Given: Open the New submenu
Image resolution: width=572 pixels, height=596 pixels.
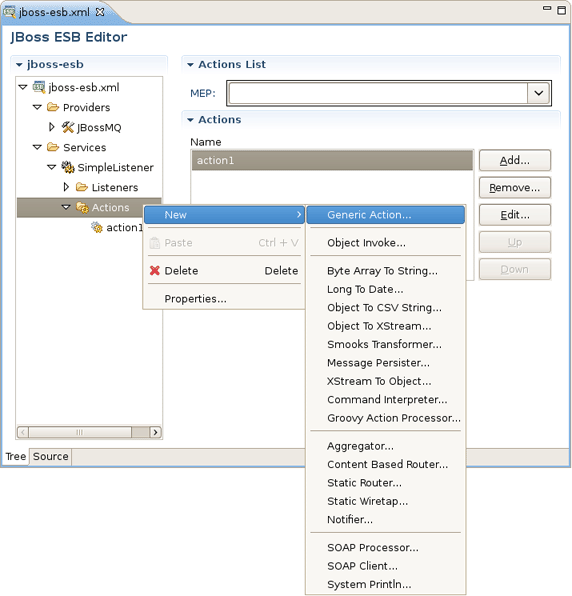Looking at the screenshot, I should pyautogui.click(x=224, y=215).
